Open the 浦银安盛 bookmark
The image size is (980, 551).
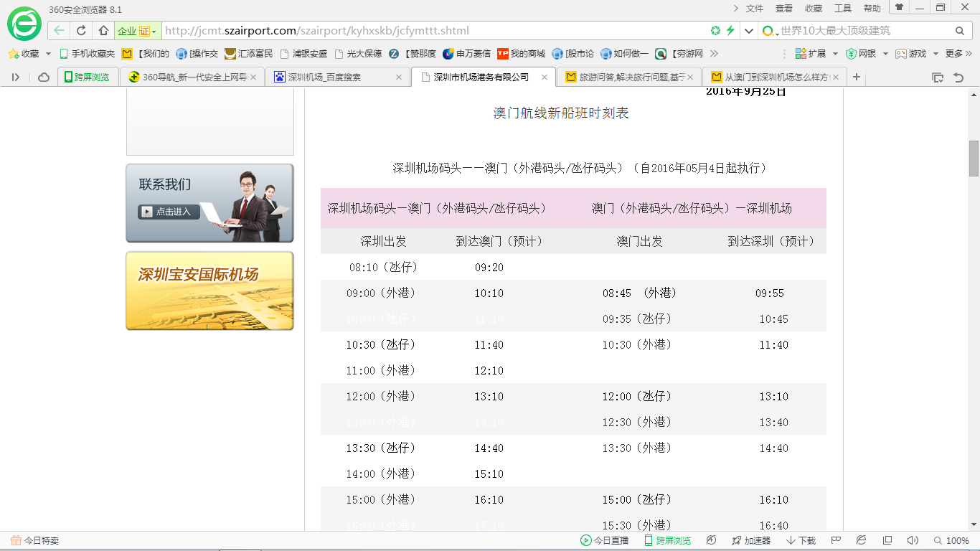click(x=304, y=54)
